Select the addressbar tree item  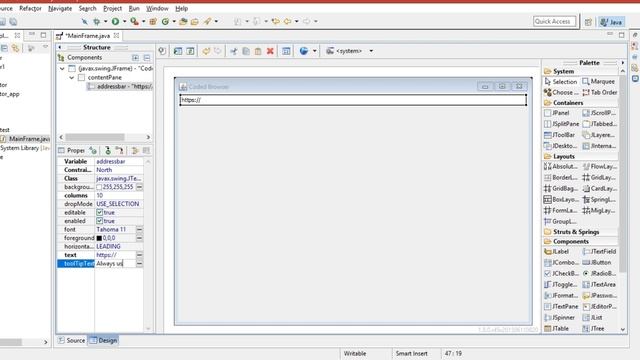click(x=120, y=87)
